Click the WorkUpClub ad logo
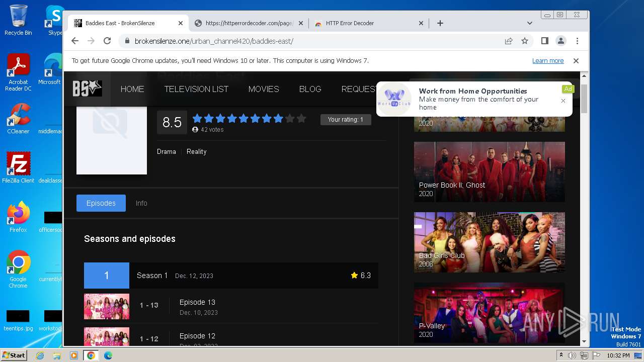 (395, 98)
